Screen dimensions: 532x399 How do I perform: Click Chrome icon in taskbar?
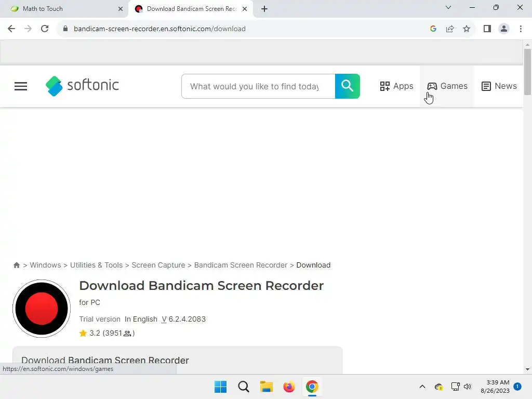coord(312,387)
